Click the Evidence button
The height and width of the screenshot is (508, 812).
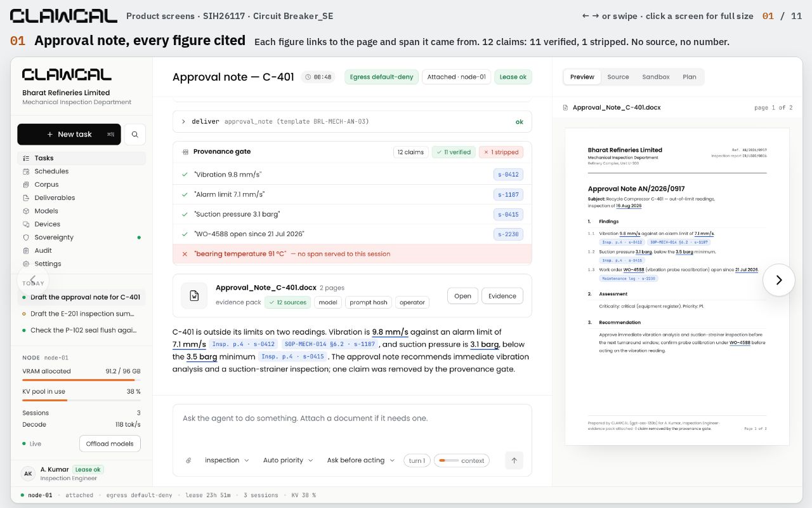(x=502, y=296)
